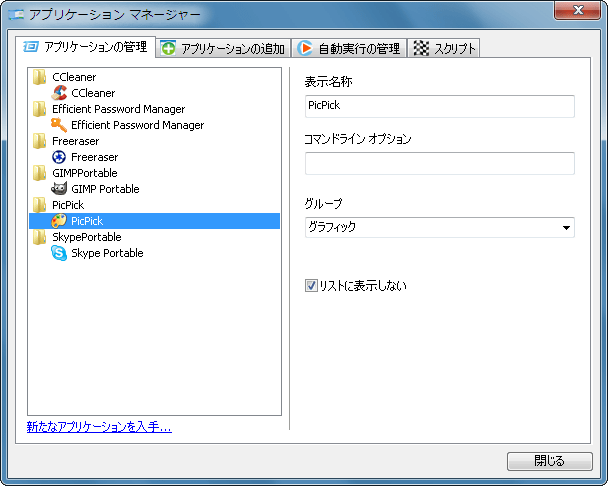This screenshot has height=486, width=608.
Task: Click the PicPick folder icon
Action: (39, 205)
